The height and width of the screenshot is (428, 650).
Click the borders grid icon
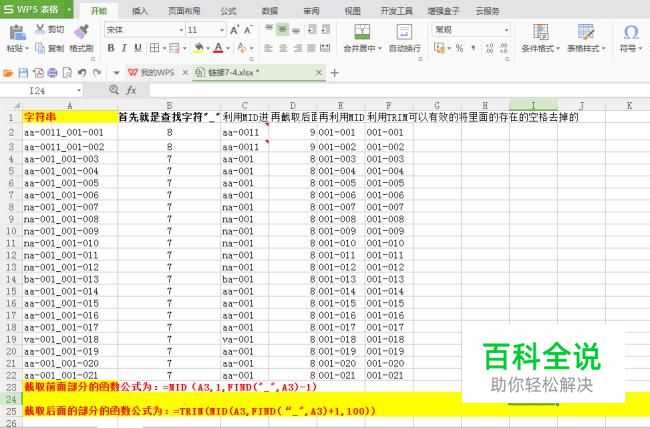pyautogui.click(x=154, y=48)
